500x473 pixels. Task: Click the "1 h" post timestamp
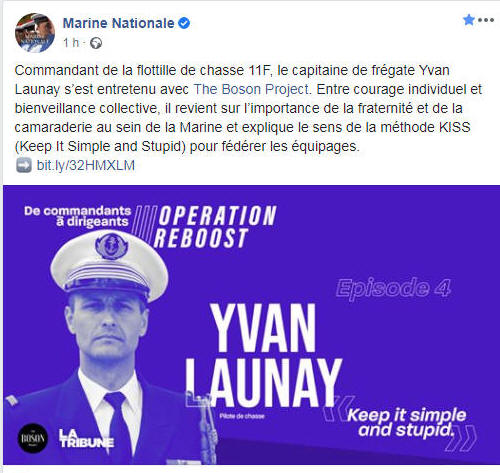71,43
